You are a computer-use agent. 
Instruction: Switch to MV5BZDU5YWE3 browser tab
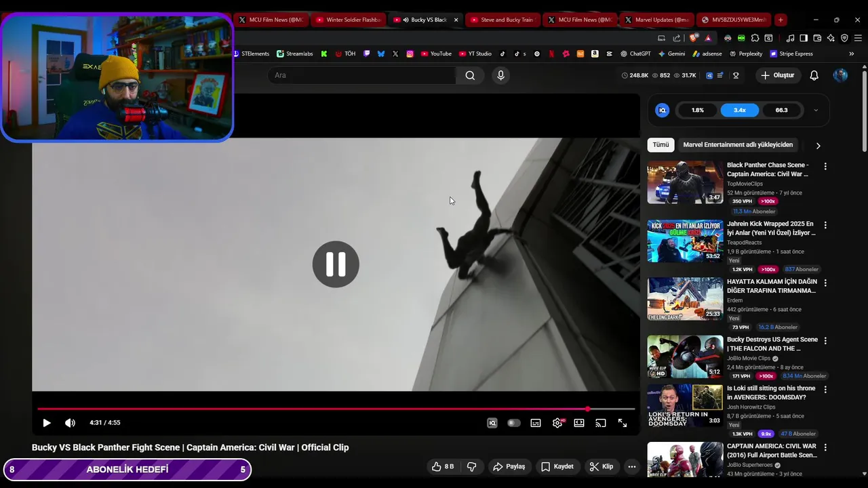coord(734,20)
